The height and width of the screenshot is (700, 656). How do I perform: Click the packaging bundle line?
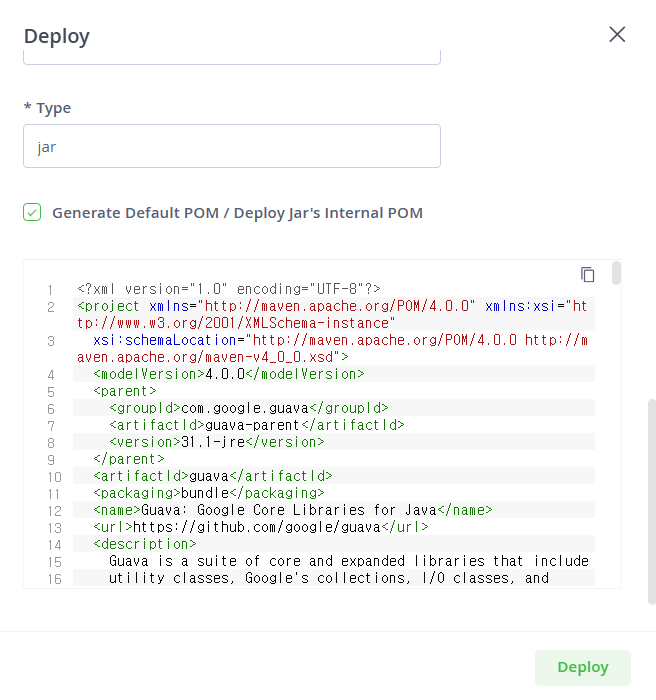tap(209, 492)
